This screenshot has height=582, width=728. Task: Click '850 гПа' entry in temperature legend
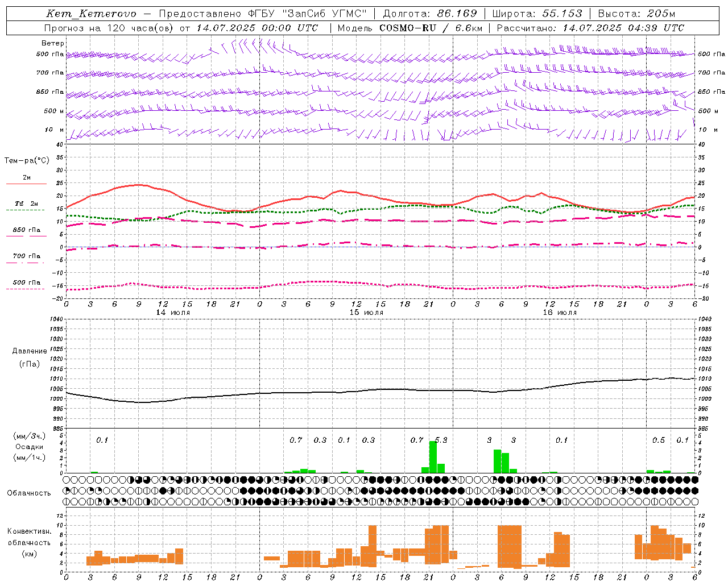(x=27, y=230)
